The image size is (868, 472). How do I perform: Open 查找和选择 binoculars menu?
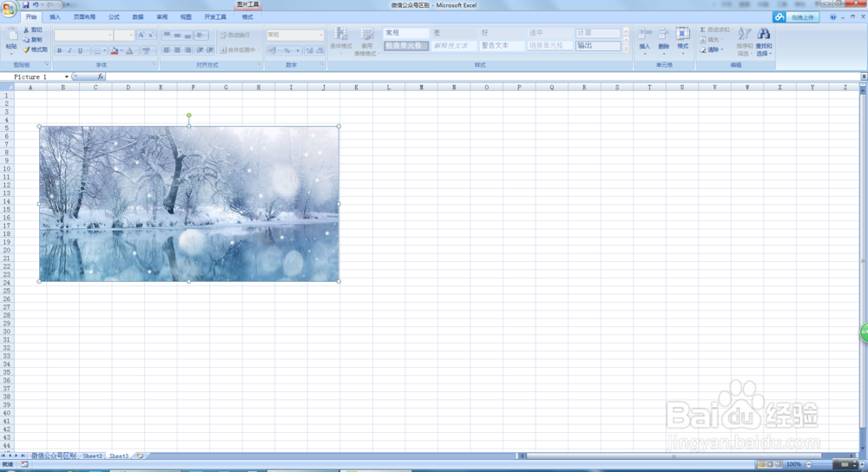tap(764, 41)
